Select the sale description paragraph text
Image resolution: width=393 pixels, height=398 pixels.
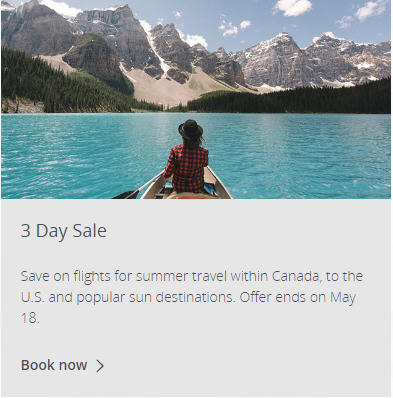(192, 297)
